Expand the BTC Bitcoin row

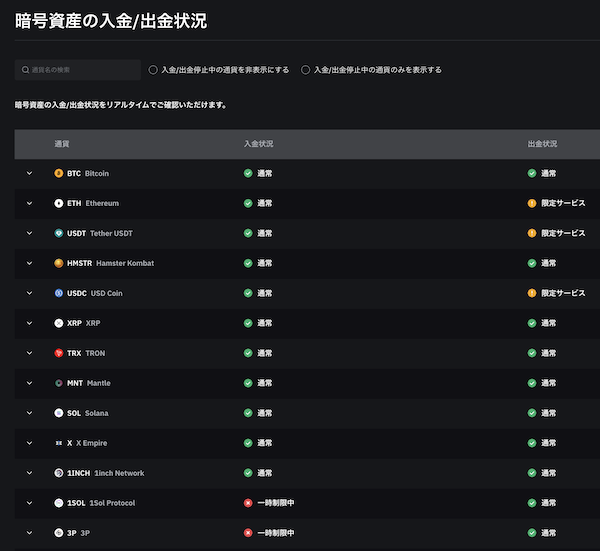pos(29,173)
